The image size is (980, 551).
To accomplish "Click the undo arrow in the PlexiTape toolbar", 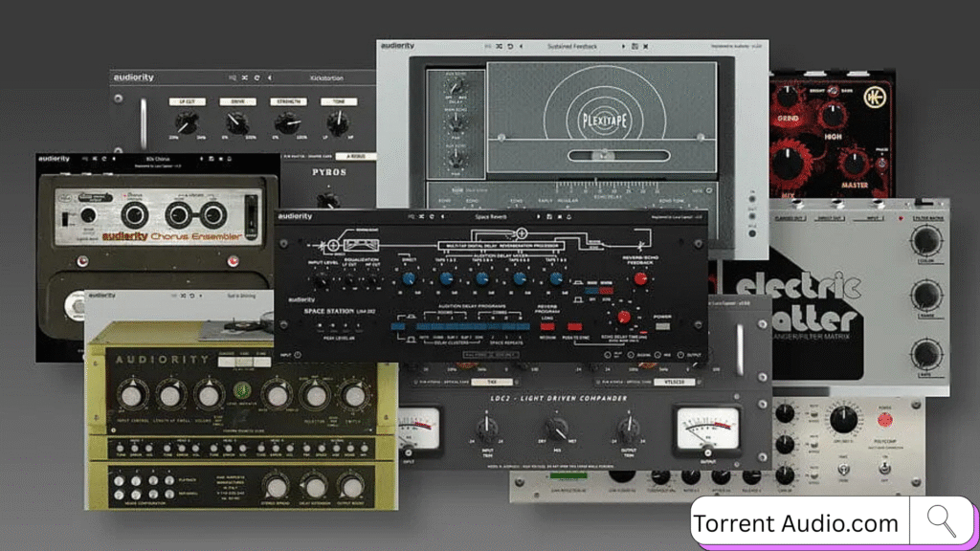I will point(509,44).
